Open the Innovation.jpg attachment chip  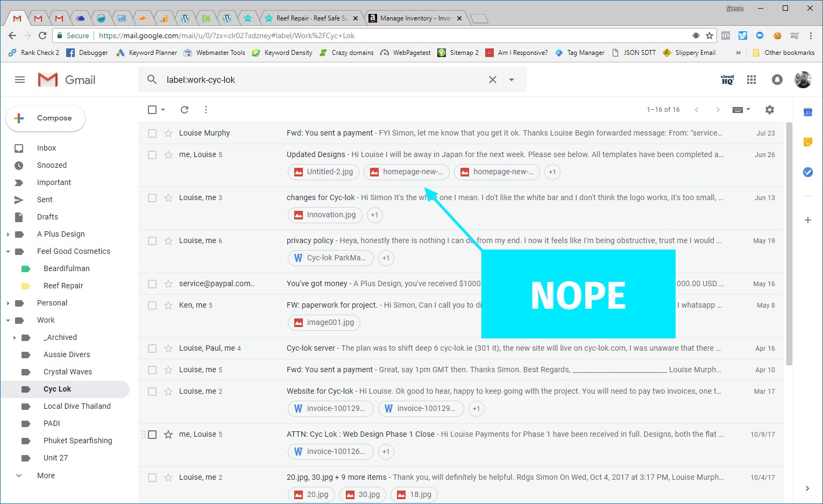[x=325, y=215]
